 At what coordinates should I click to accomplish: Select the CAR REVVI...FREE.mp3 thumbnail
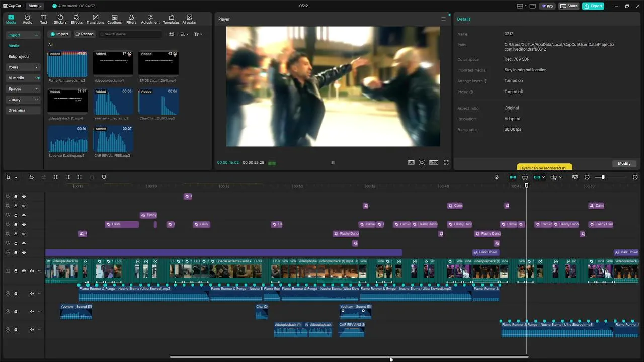pos(113,139)
